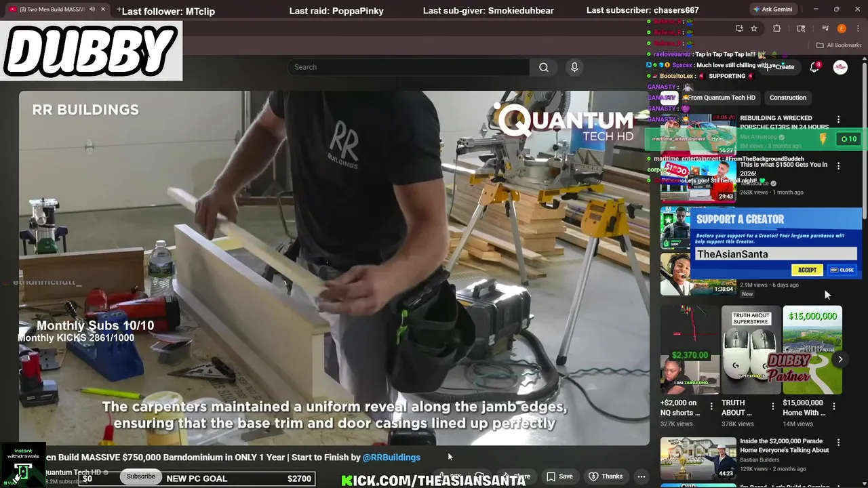Open 'Inside the $2,000,000 Parade Home' title
The width and height of the screenshot is (868, 488).
pos(785,445)
